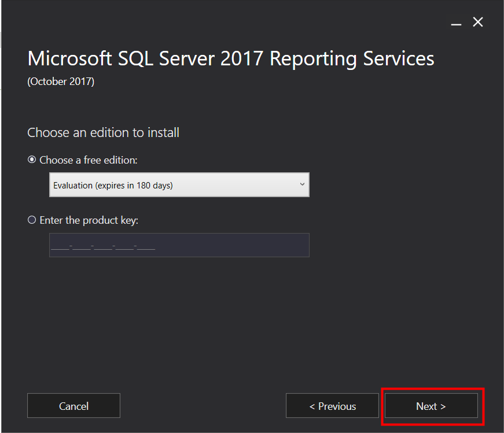Click the blank middle area of the dialog

(252, 324)
